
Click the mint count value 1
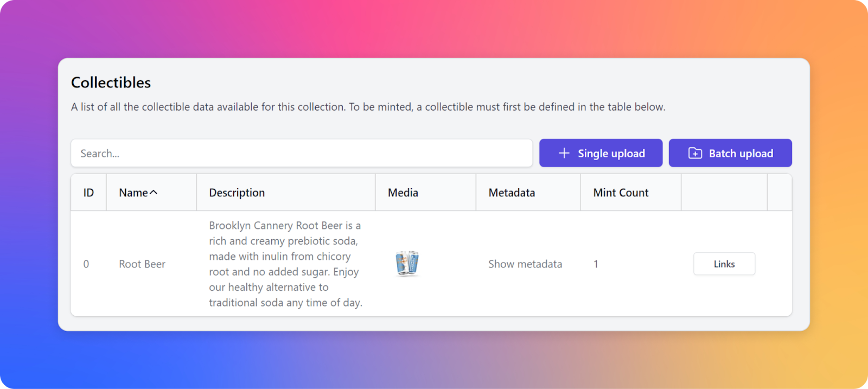[596, 264]
